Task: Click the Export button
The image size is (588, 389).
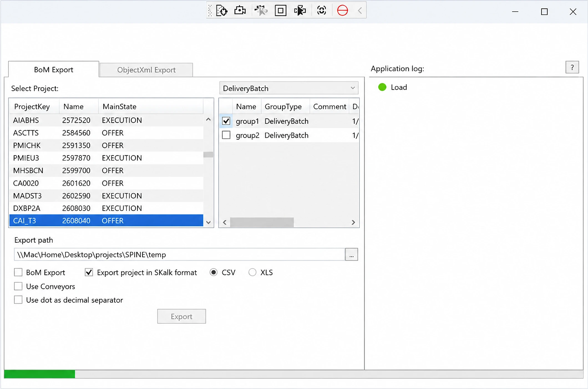Action: click(181, 316)
